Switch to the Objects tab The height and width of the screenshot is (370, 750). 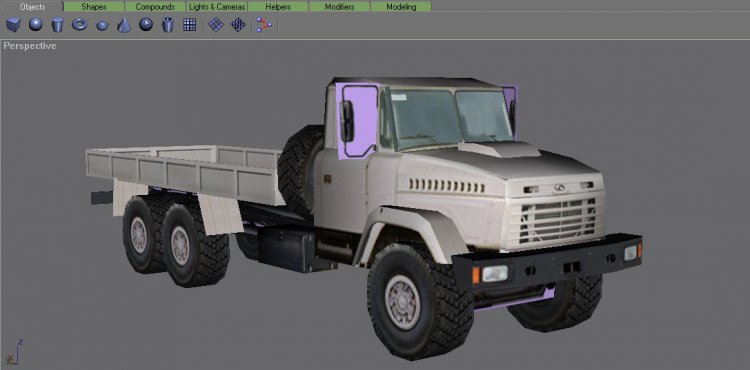tap(32, 7)
